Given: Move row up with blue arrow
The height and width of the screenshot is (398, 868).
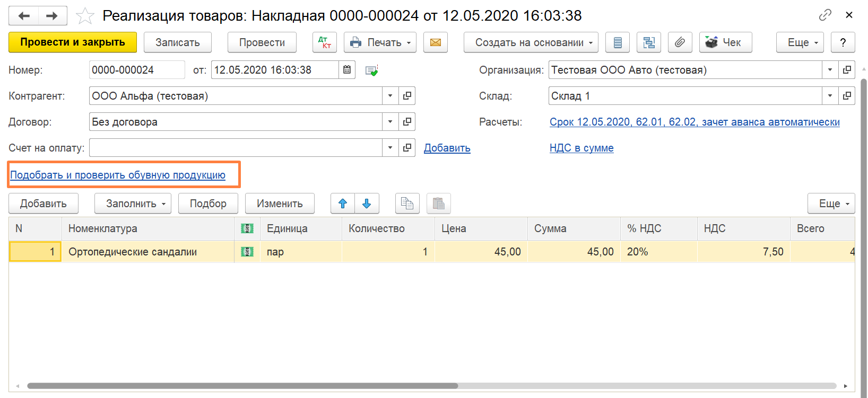Looking at the screenshot, I should coord(343,204).
